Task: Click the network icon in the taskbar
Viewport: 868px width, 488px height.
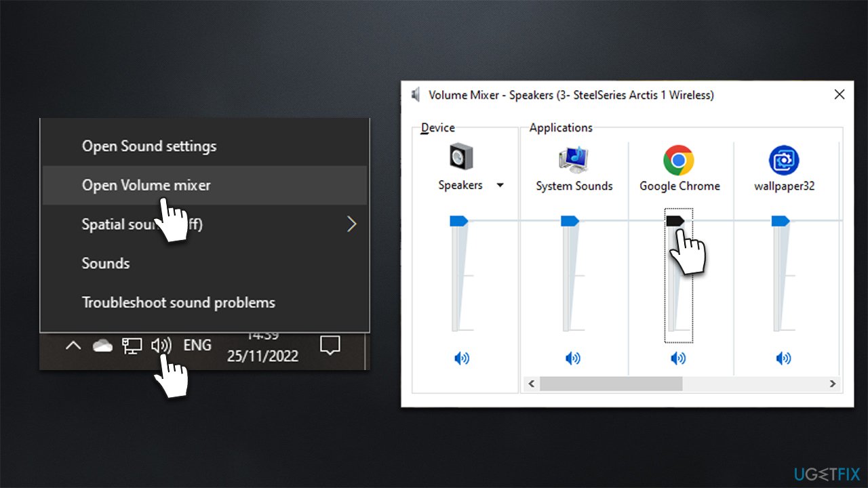Action: 132,346
